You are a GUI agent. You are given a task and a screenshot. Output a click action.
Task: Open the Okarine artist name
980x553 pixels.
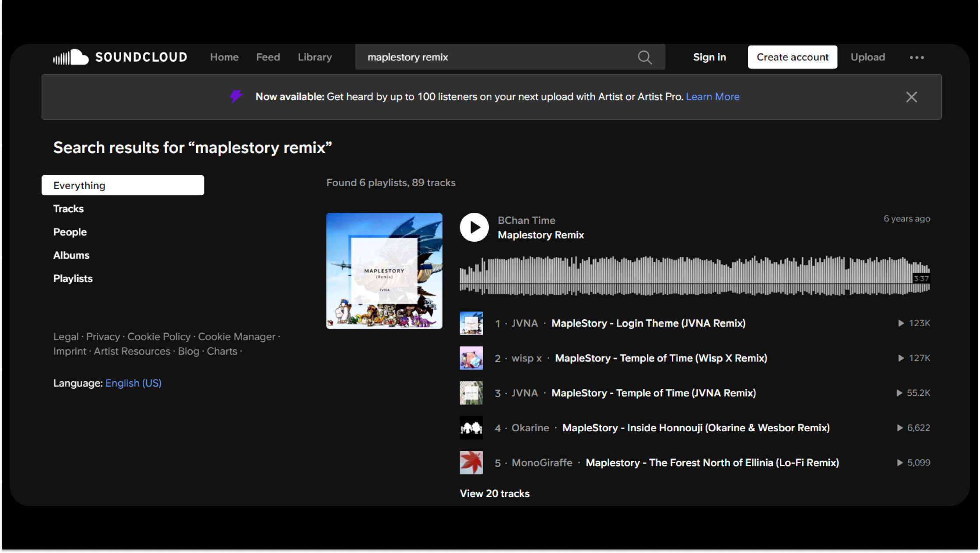point(530,428)
